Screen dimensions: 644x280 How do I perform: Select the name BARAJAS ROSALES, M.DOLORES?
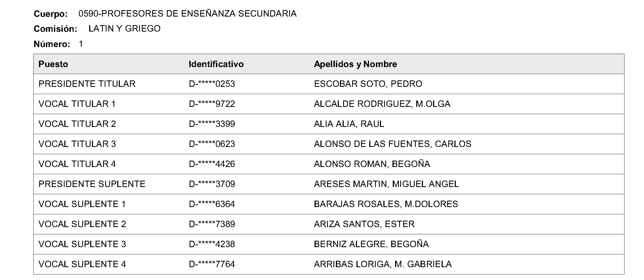coord(386,204)
